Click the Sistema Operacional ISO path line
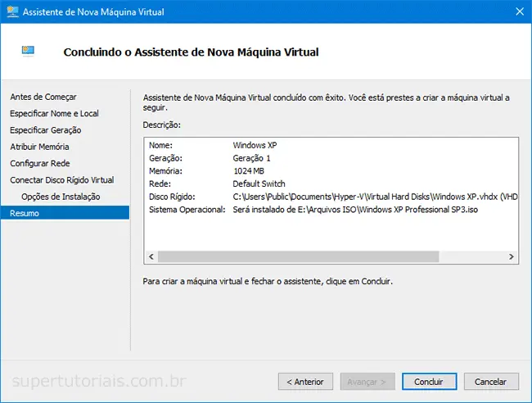The width and height of the screenshot is (532, 403). (355, 210)
